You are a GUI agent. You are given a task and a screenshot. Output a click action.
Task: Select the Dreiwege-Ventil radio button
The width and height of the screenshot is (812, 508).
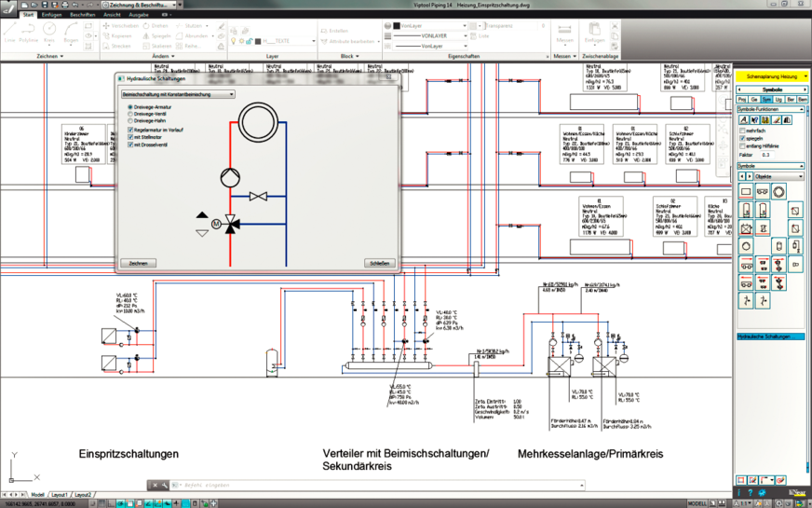point(130,114)
